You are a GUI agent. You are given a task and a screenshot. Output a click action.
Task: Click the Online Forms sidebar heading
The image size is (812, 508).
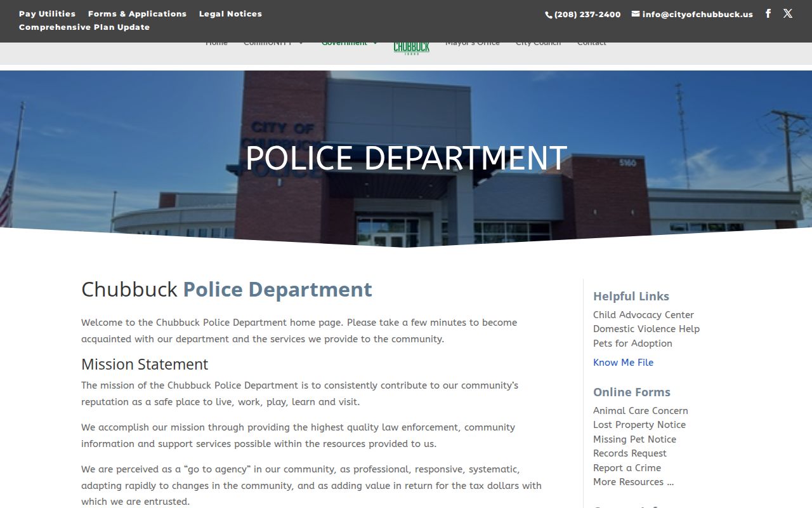pos(632,392)
